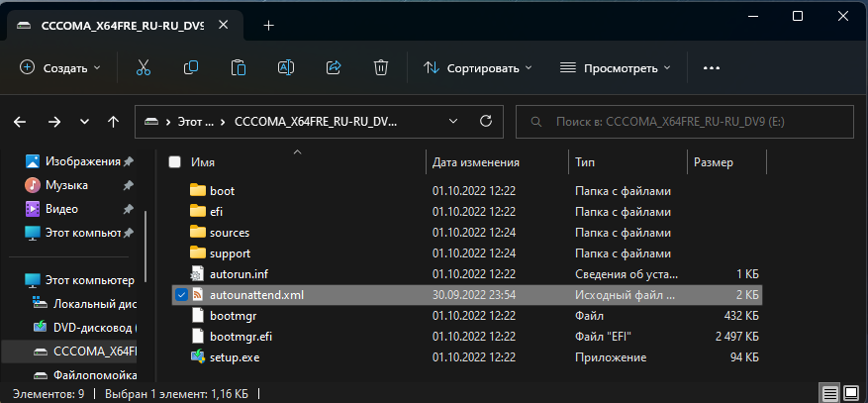The image size is (868, 403).
Task: Click the bootmgr.efi file name
Action: tap(241, 337)
